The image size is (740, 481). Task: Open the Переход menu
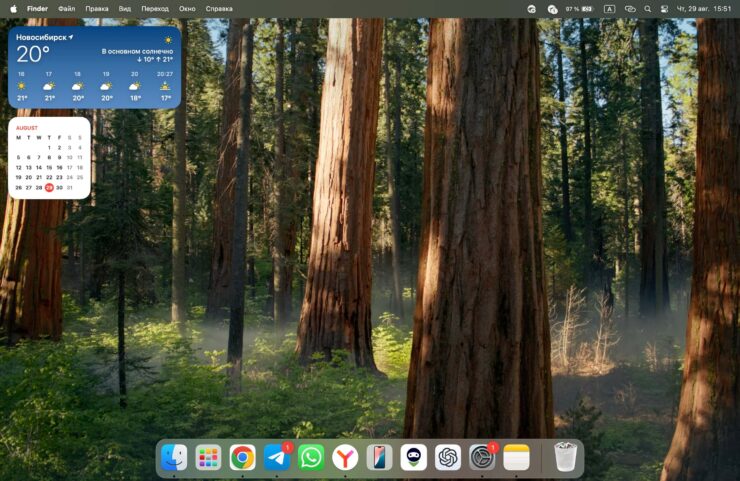point(155,8)
